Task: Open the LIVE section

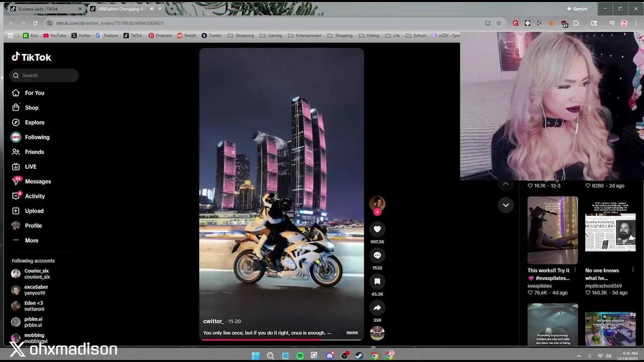Action: tap(24, 166)
